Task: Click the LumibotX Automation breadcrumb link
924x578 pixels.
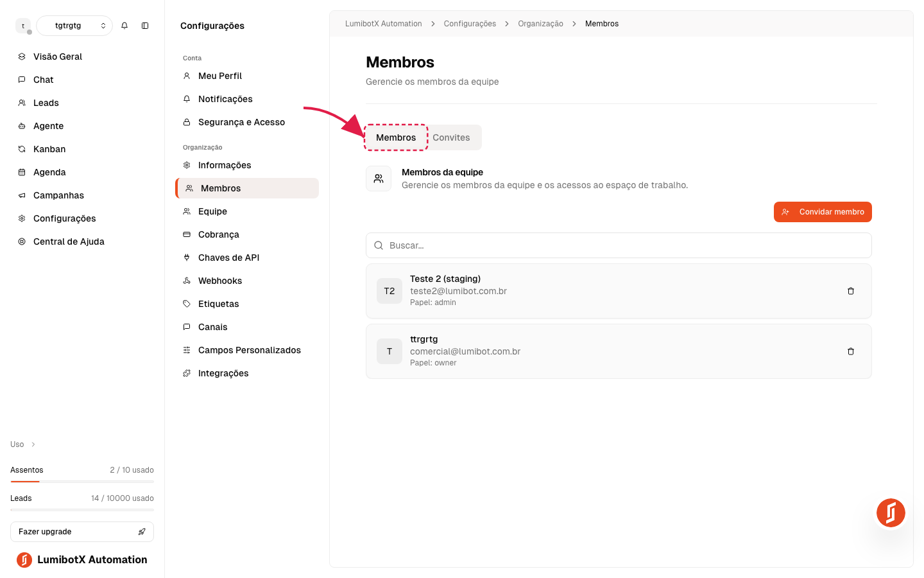Action: click(x=384, y=24)
